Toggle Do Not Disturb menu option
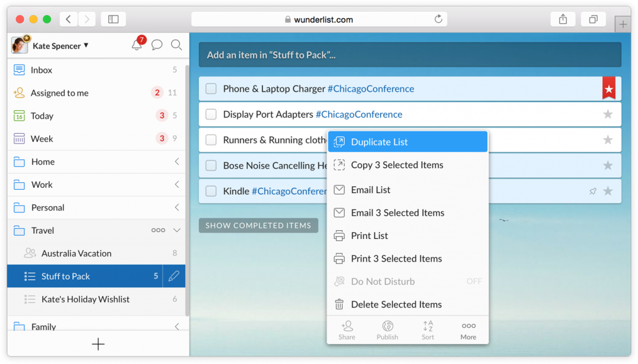This screenshot has height=364, width=638. point(407,281)
